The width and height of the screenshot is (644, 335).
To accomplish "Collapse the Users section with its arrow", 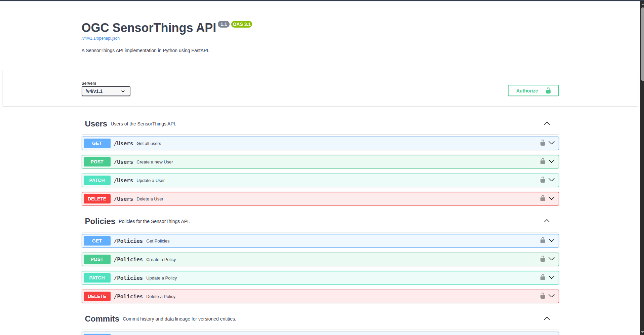I will (x=547, y=123).
